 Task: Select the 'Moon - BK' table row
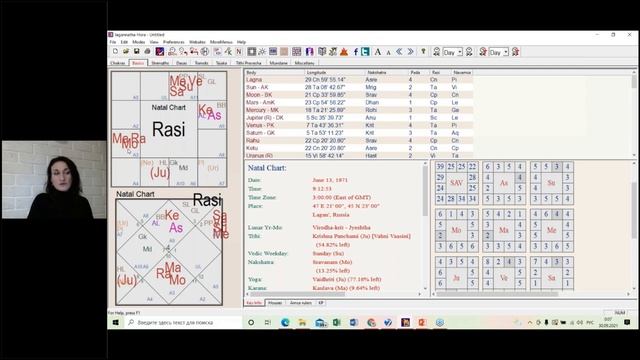pyautogui.click(x=359, y=95)
